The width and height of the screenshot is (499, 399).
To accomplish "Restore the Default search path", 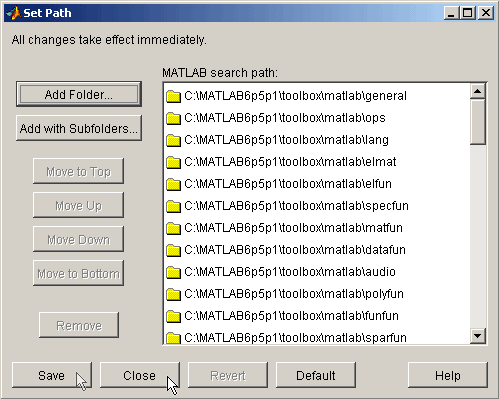I will point(316,375).
